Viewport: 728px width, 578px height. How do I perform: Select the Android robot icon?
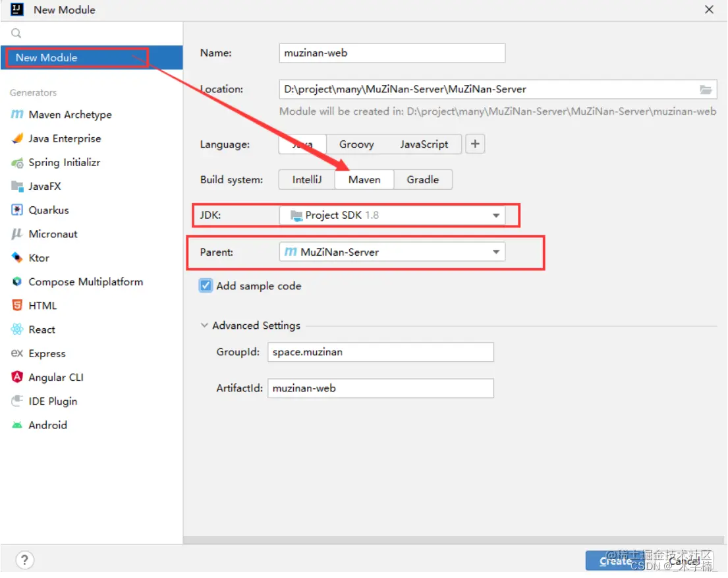(x=17, y=425)
